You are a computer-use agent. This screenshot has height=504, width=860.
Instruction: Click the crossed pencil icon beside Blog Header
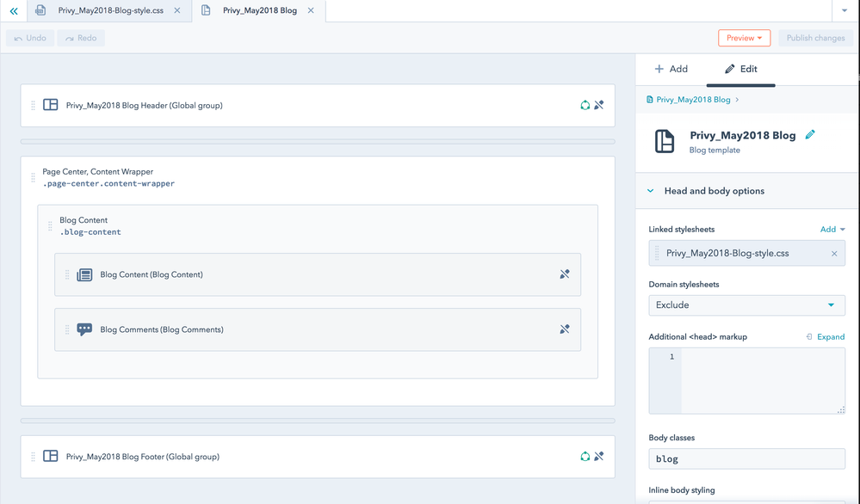coord(600,105)
